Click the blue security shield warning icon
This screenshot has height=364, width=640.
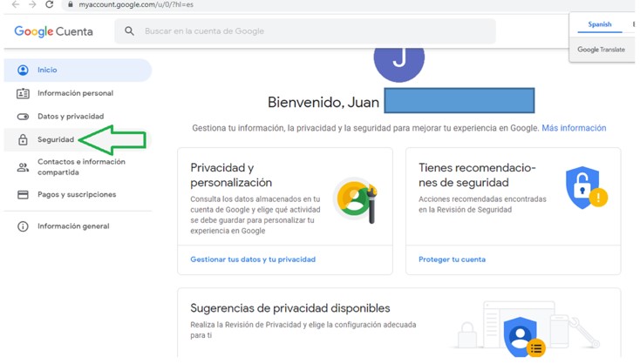click(586, 187)
